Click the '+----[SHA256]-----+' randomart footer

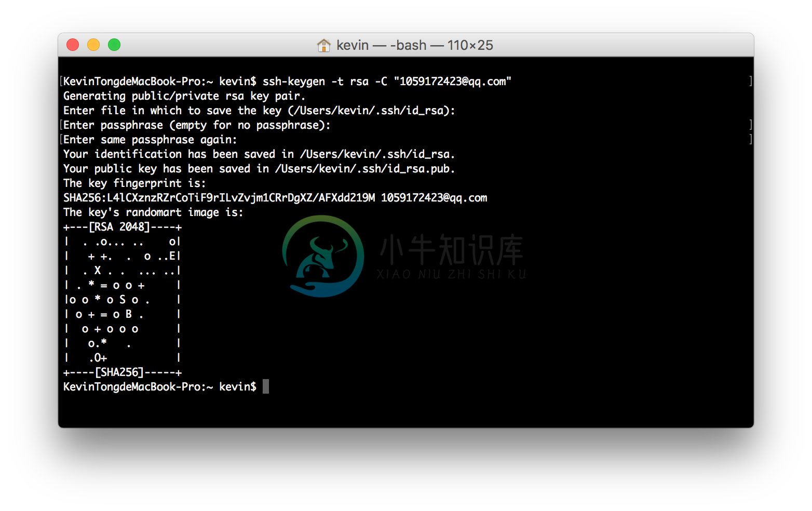[123, 372]
